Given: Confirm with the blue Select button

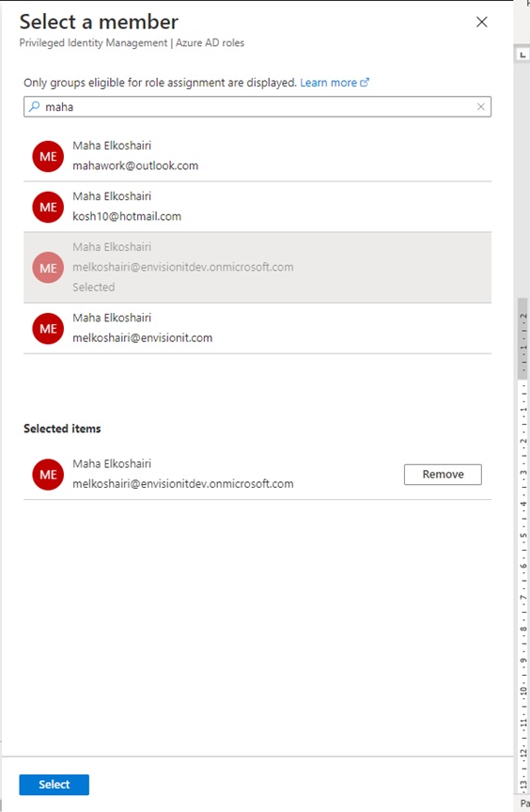Looking at the screenshot, I should [55, 785].
